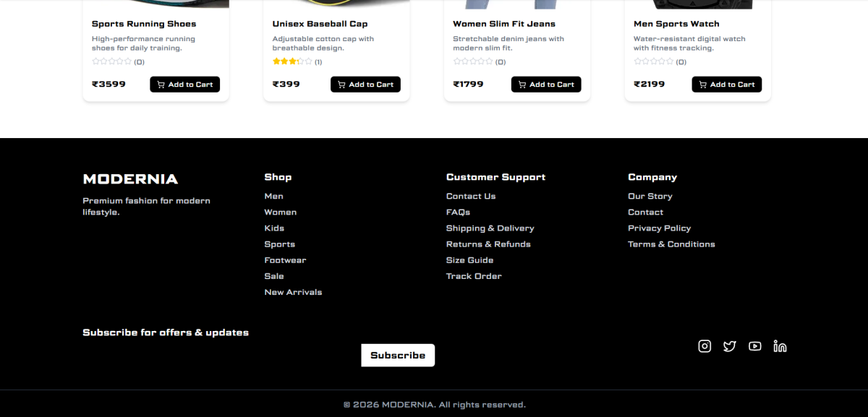The image size is (868, 417).
Task: Open the Track Order link
Action: 474,276
